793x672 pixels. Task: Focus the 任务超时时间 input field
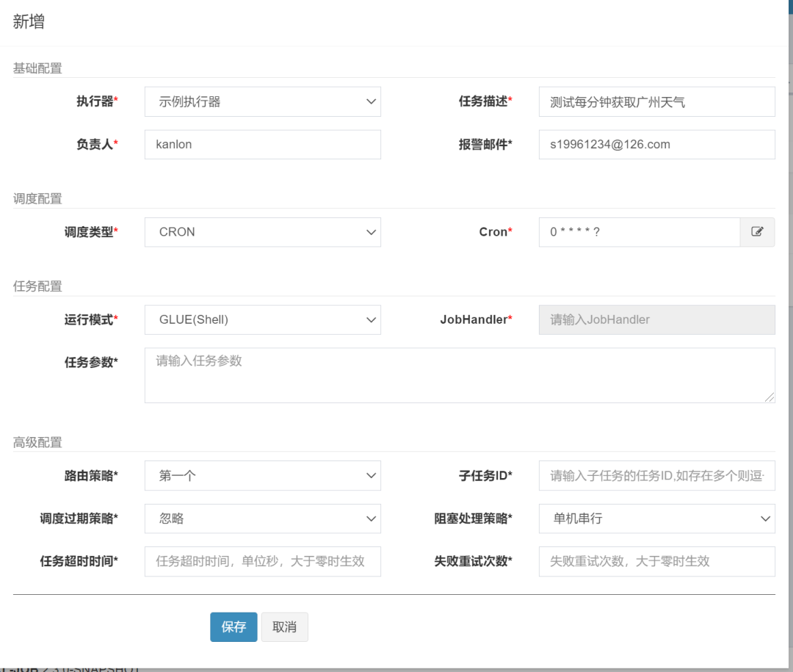tap(262, 562)
